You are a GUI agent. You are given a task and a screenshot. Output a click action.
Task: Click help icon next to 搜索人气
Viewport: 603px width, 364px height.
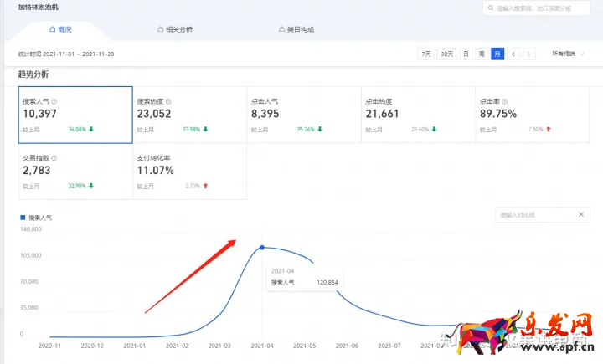[x=54, y=101]
